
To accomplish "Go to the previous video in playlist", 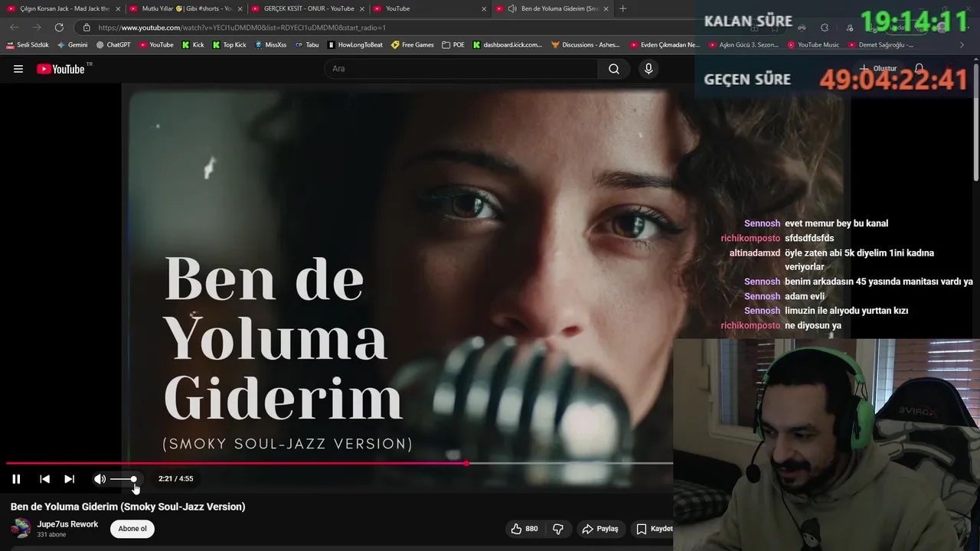I will [45, 479].
